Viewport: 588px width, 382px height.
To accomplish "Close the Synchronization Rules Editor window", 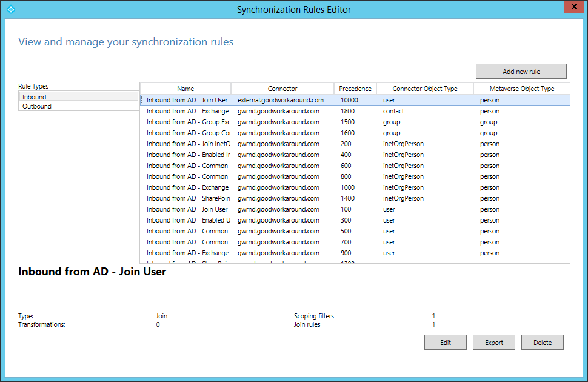I will click(573, 7).
